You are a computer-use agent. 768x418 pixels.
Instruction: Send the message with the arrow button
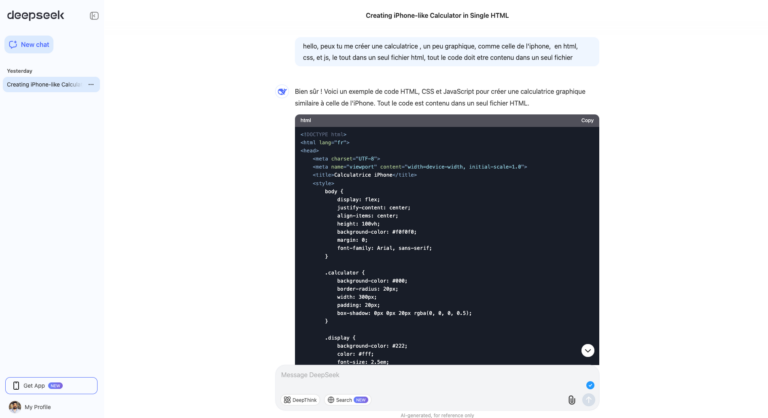tap(588, 400)
